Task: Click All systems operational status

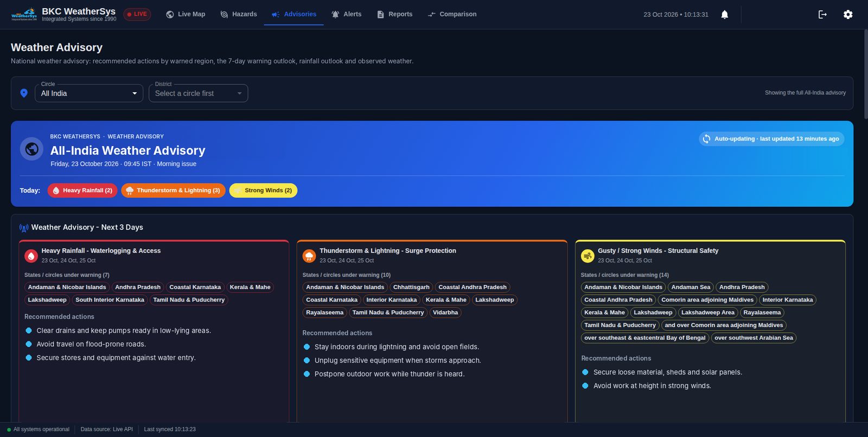Action: tap(39, 429)
